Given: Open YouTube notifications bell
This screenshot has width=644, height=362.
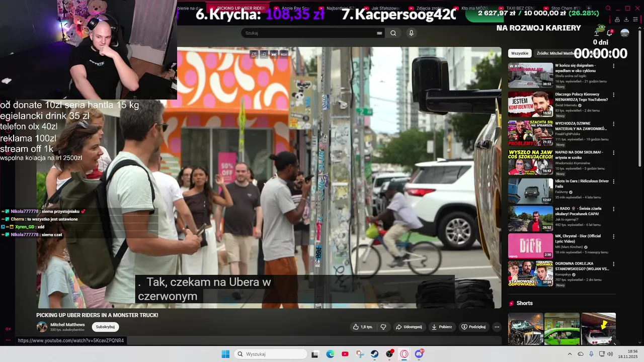Looking at the screenshot, I should pos(609,33).
